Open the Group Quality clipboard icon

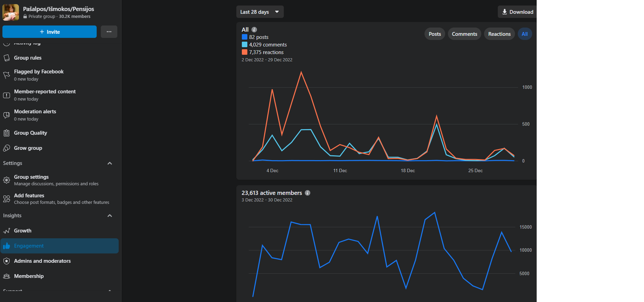[7, 133]
